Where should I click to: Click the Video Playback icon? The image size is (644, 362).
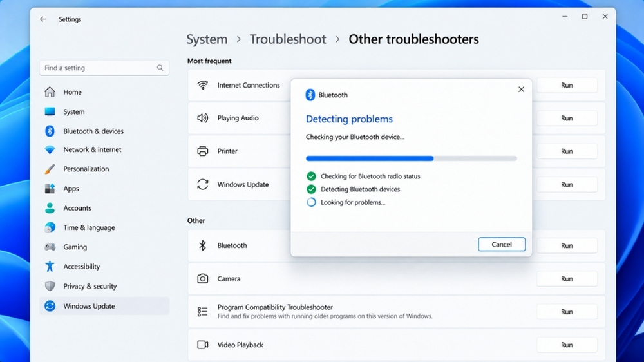[202, 345]
